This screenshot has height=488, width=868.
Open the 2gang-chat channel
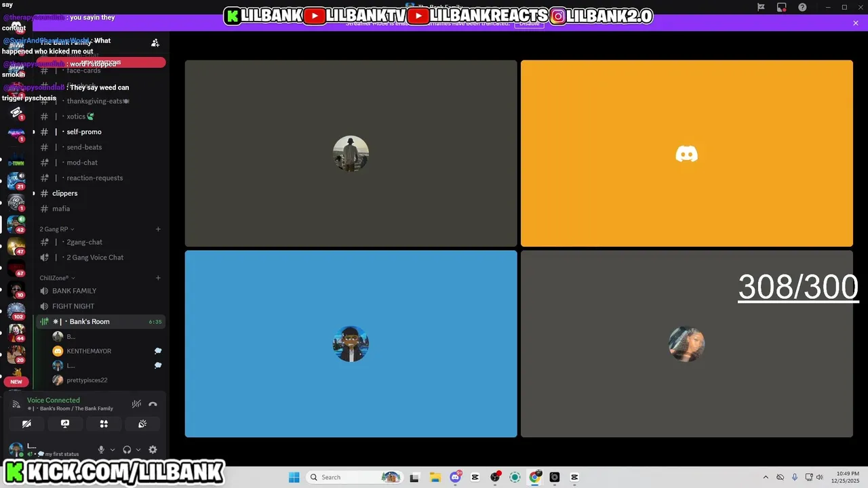101,242
